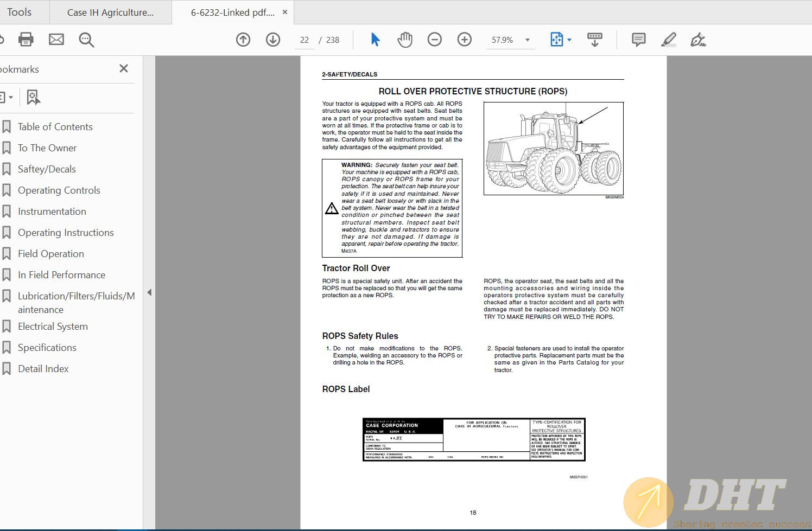Viewport: 812px width, 531px height.
Task: Open the Operating Controls bookmark
Action: click(59, 190)
